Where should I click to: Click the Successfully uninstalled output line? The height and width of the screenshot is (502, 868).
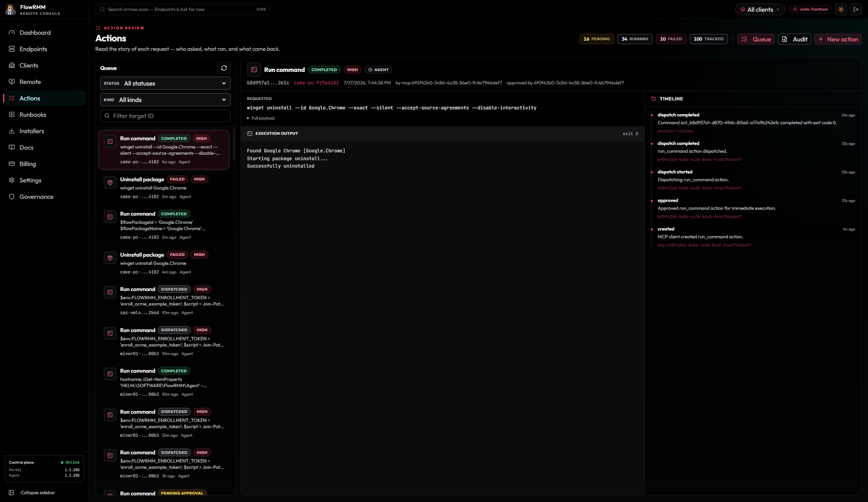[281, 166]
